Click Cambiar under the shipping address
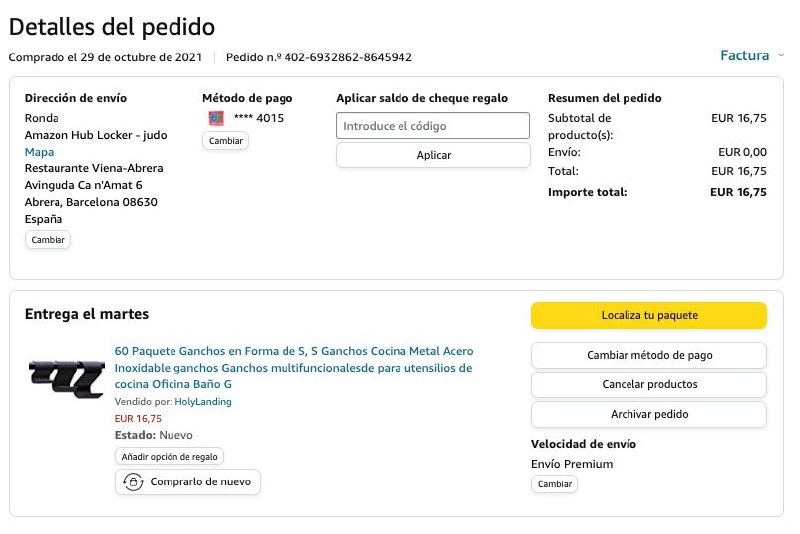This screenshot has width=800, height=534. click(48, 240)
